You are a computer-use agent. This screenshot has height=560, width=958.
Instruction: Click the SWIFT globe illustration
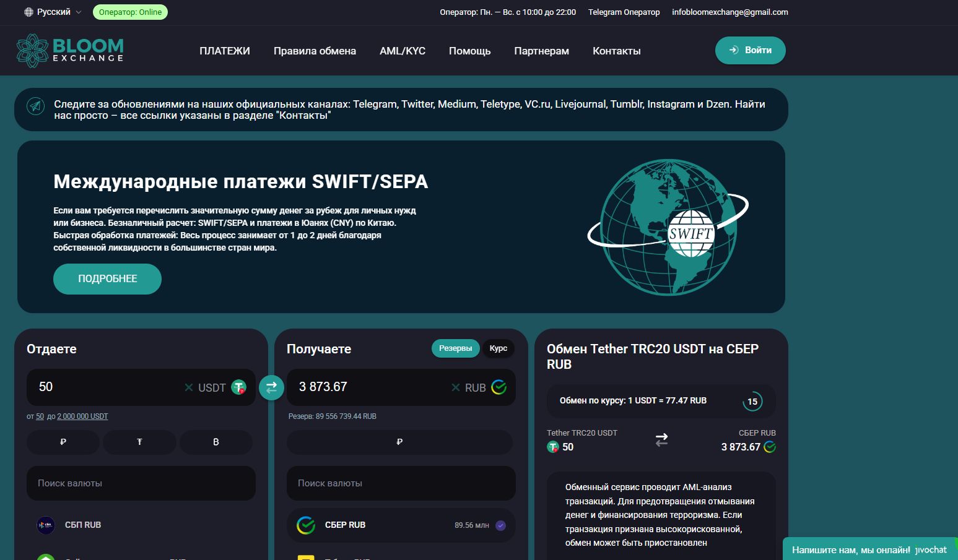[x=669, y=227]
